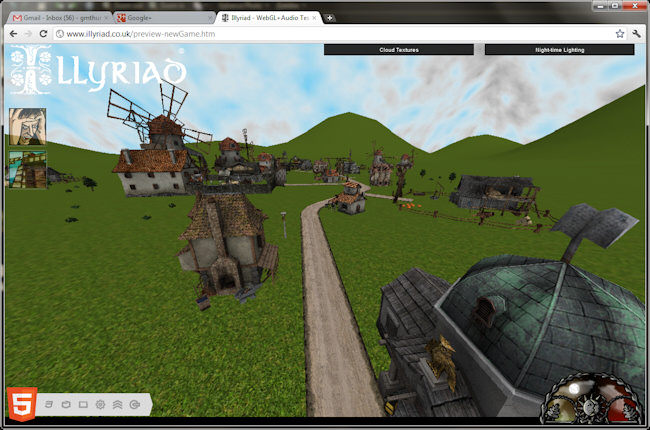
Task: Click the multimedia film-frame icon
Action: click(x=83, y=404)
